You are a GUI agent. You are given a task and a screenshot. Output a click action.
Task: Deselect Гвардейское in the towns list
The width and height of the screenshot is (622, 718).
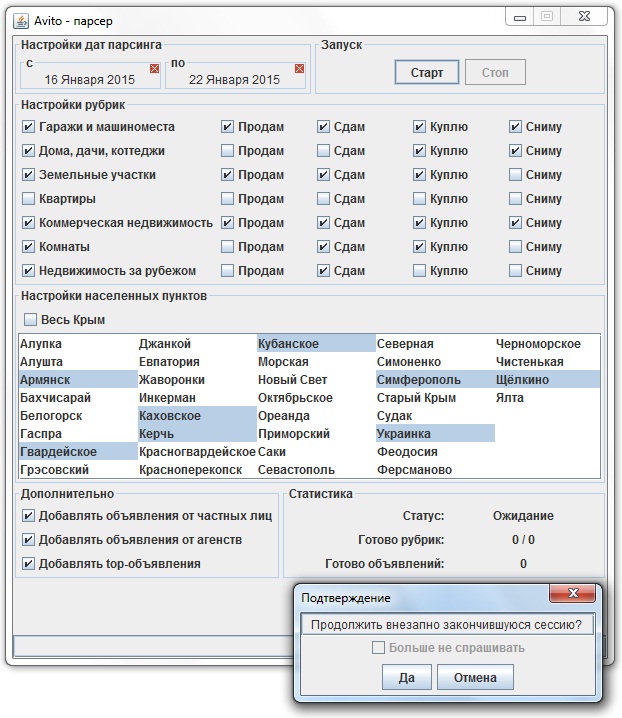[78, 451]
